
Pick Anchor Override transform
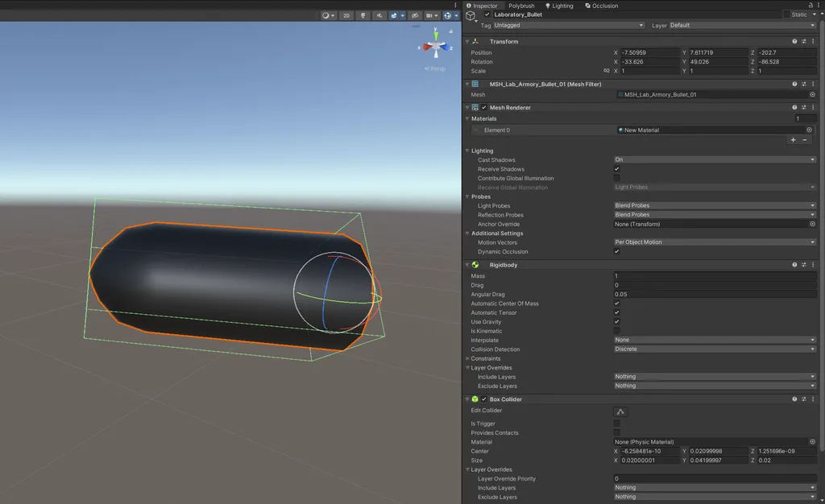812,224
